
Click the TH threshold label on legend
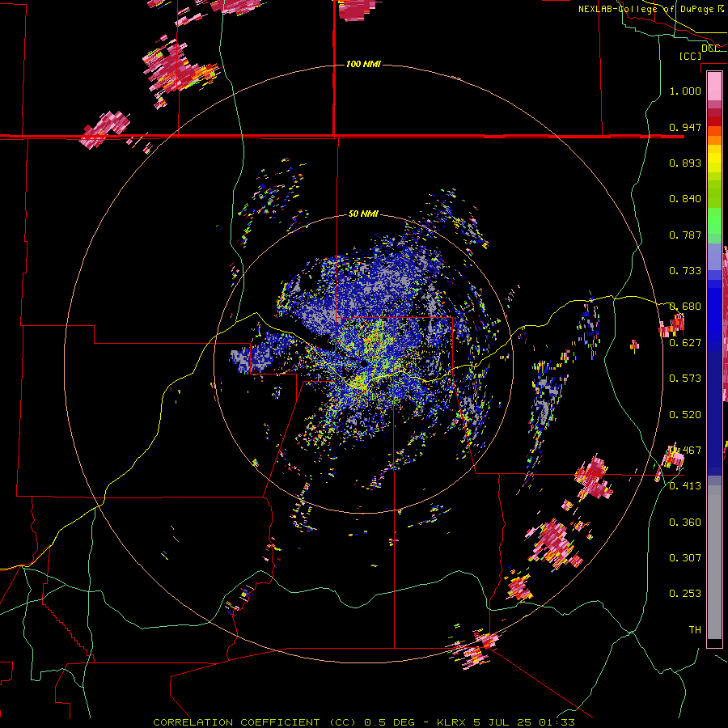(x=695, y=630)
